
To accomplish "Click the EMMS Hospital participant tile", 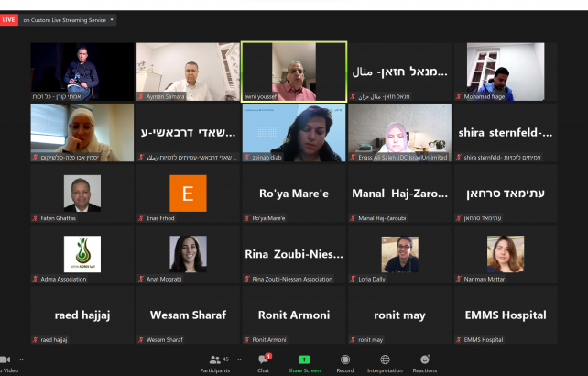I will coord(506,315).
